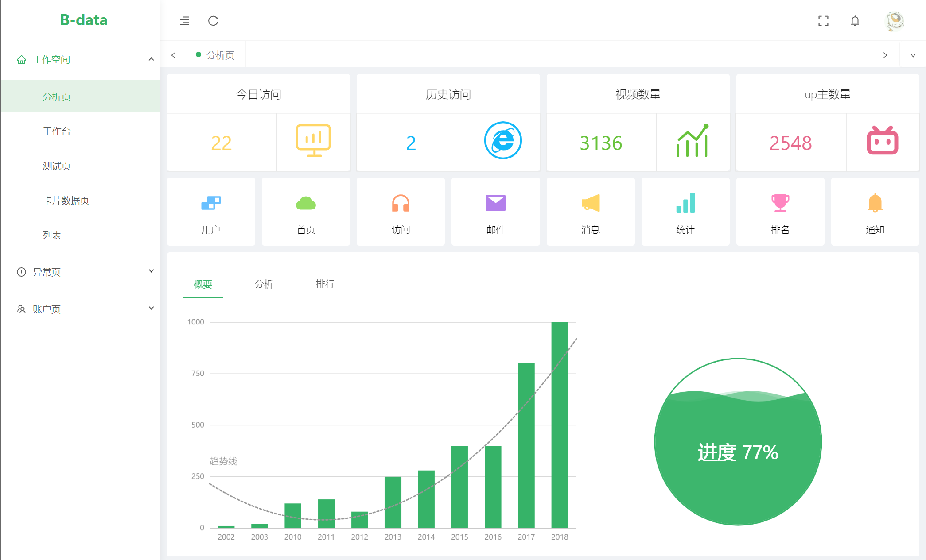Expand the 账户页 menu chevron
The image size is (926, 560).
tap(151, 308)
